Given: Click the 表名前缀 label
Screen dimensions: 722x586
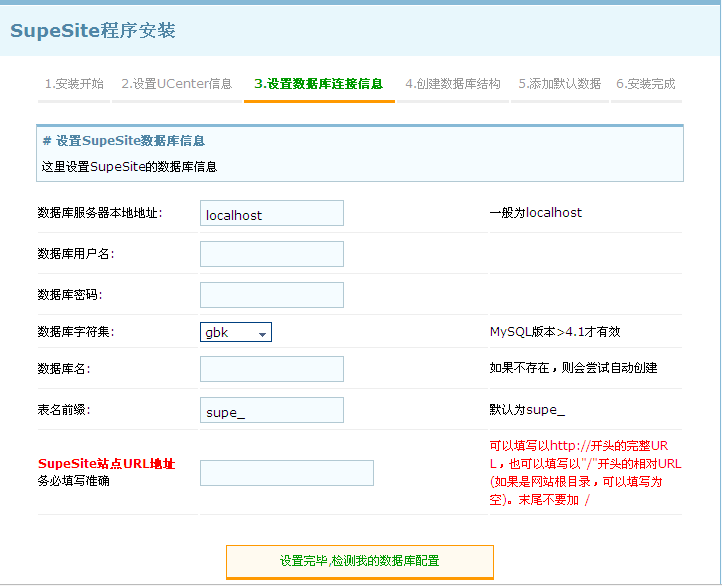Looking at the screenshot, I should click(64, 410).
